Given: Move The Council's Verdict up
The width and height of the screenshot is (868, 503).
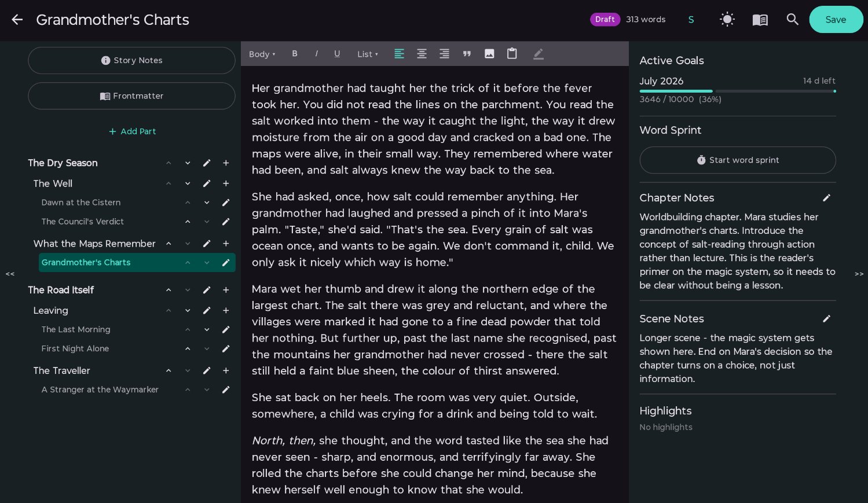Looking at the screenshot, I should click(188, 222).
